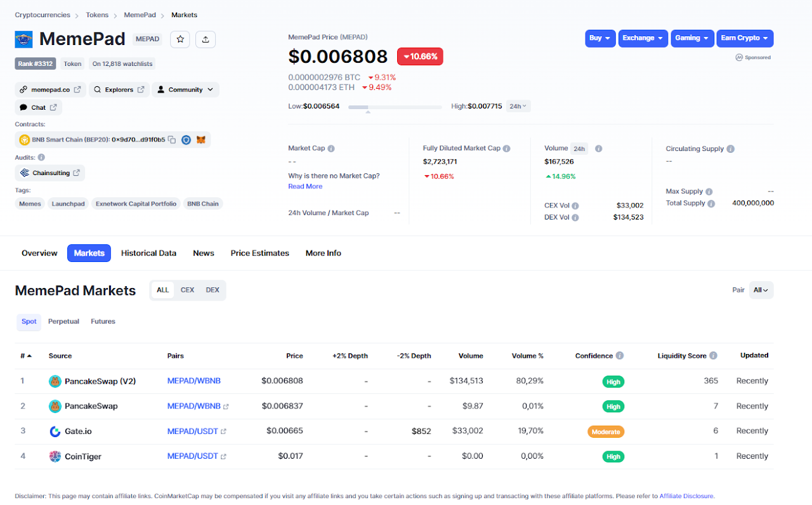
Task: Open external link icon beside Gate.io MEPAD/USDT
Action: (223, 431)
